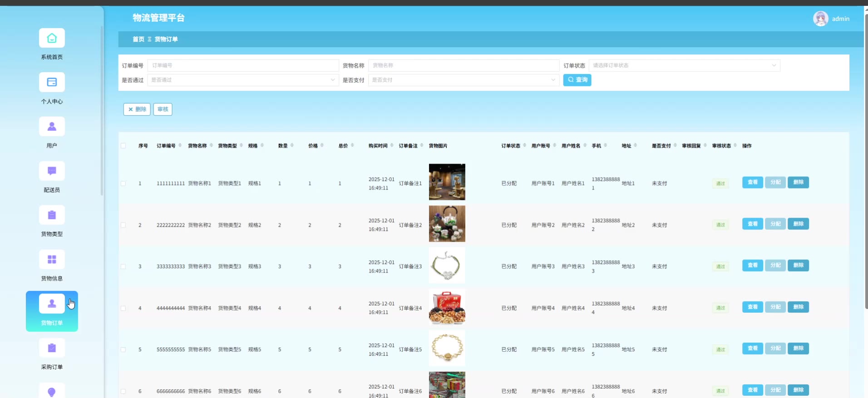Go to 首页 in the breadcrumb
The height and width of the screenshot is (398, 868).
point(138,39)
